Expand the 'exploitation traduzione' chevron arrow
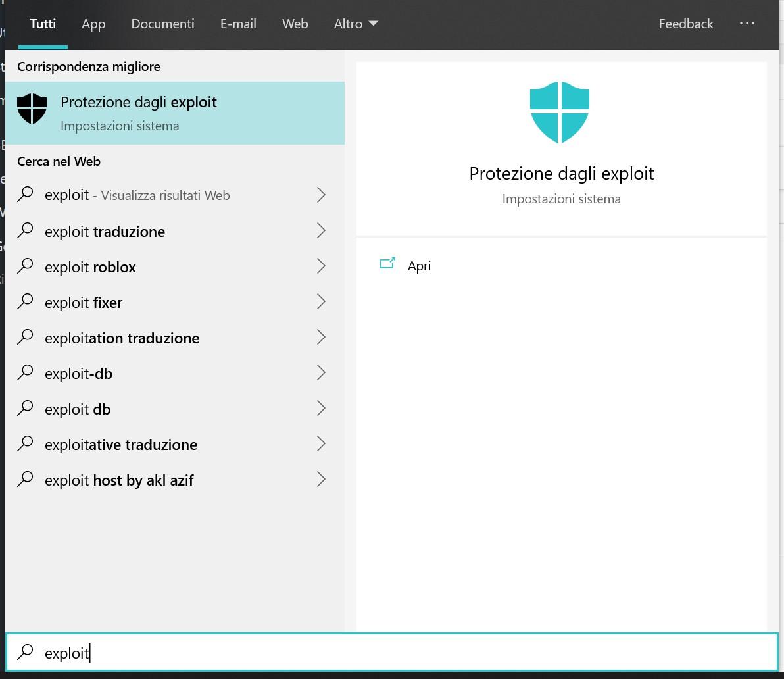Viewport: 784px width, 679px height. [321, 337]
